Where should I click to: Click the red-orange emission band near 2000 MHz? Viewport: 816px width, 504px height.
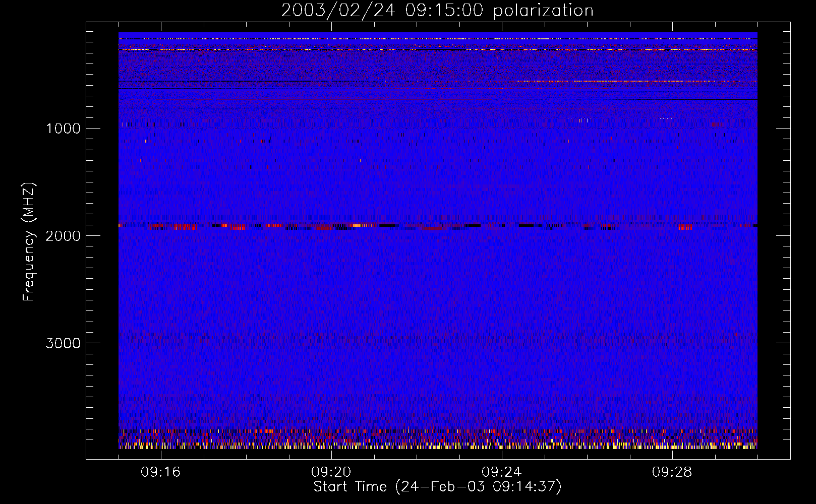[x=437, y=226]
